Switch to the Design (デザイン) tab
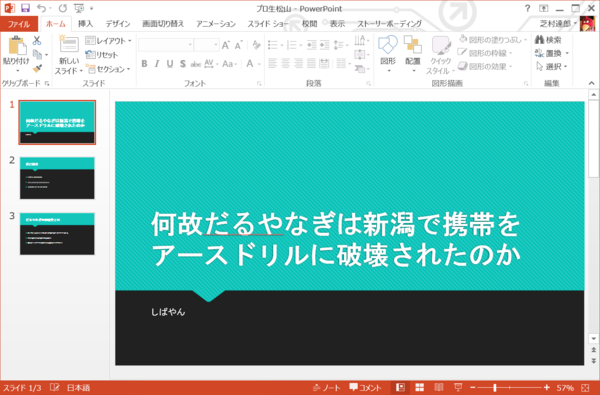This screenshot has height=395, width=600. (x=118, y=24)
